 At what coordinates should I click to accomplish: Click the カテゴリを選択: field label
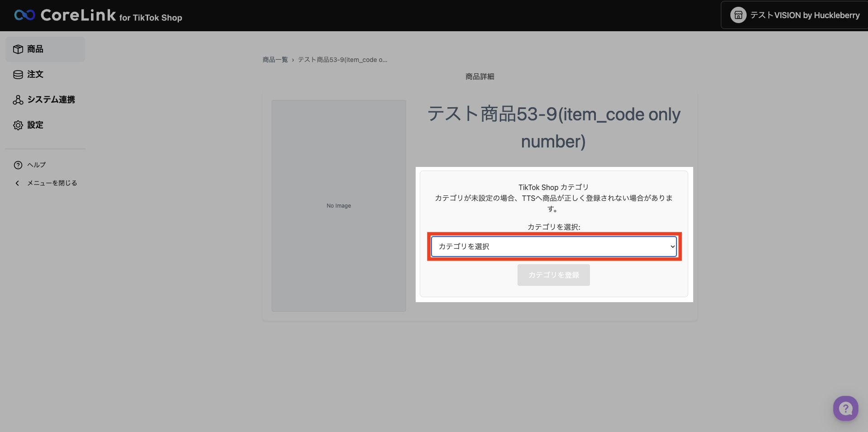554,227
